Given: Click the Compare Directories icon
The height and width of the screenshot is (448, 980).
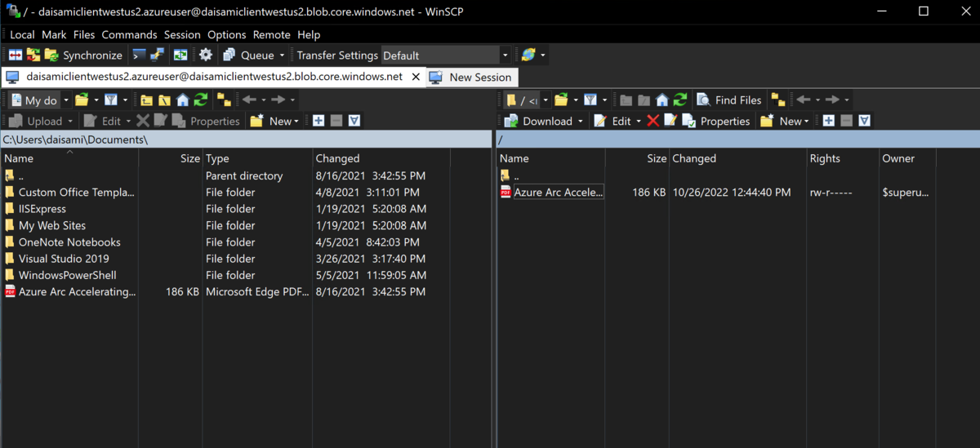Looking at the screenshot, I should coord(16,55).
